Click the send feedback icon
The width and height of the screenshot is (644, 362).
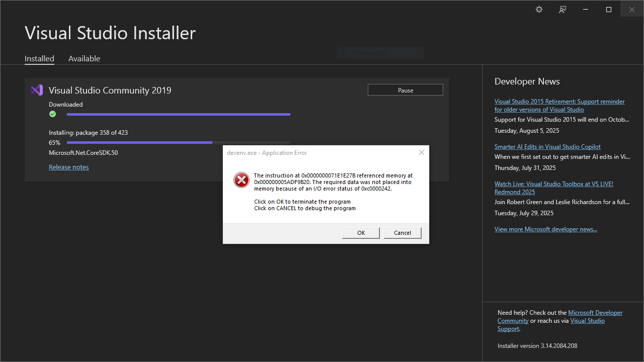(562, 10)
